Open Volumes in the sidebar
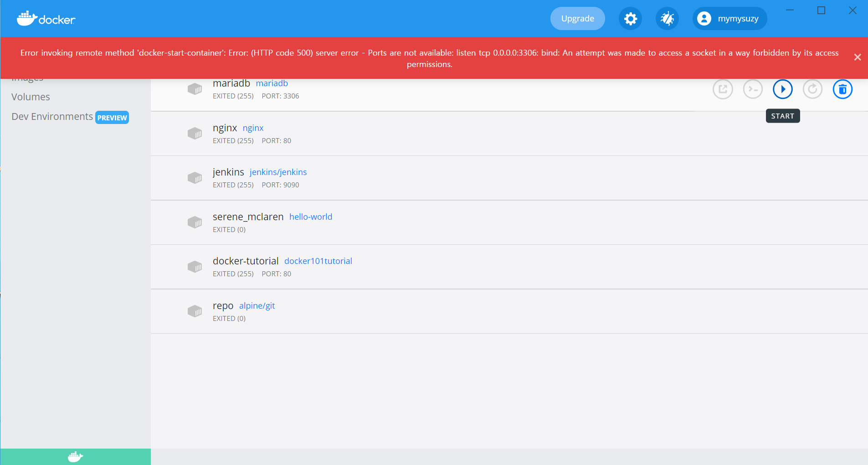The image size is (868, 465). click(x=31, y=97)
